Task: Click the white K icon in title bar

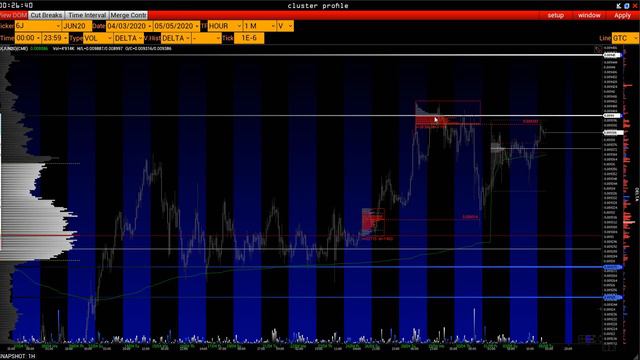Action: (x=619, y=6)
